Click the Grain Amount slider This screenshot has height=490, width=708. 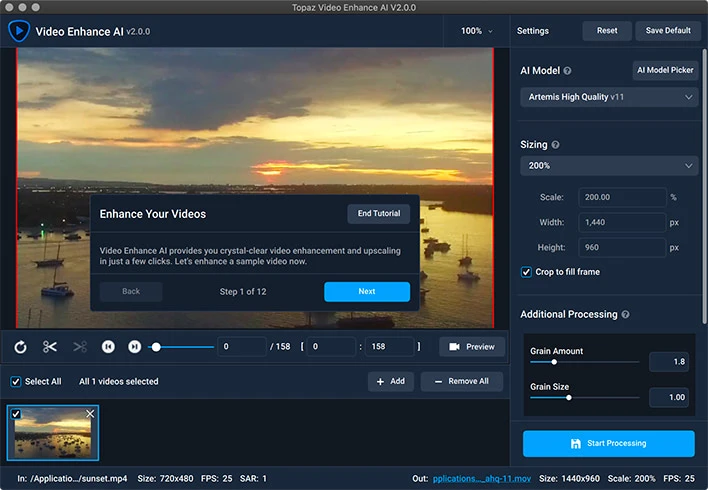click(585, 362)
